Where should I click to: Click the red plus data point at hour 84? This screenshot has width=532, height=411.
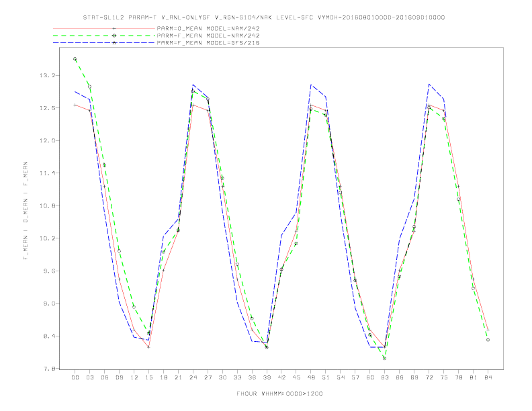488,330
